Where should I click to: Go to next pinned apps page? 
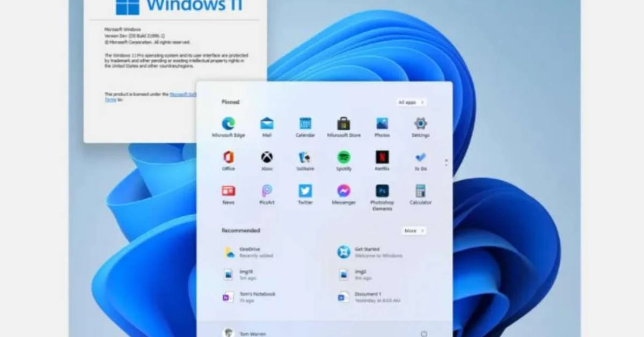446,164
